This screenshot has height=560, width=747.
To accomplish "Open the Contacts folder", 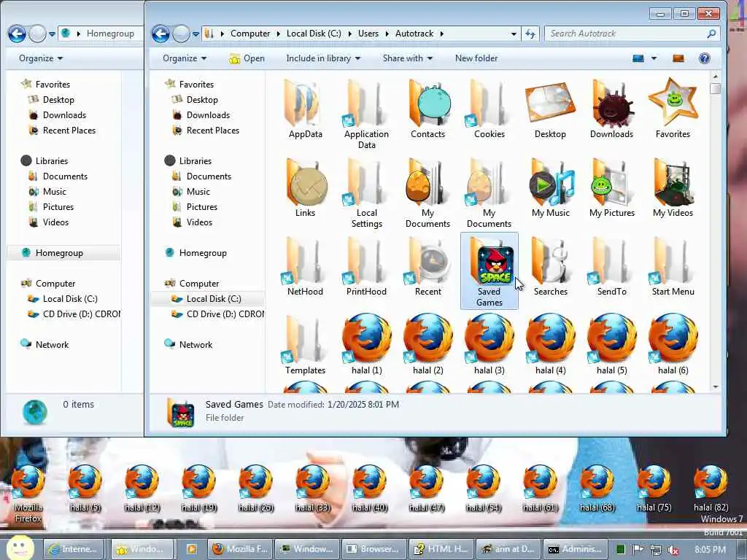I will (x=427, y=109).
